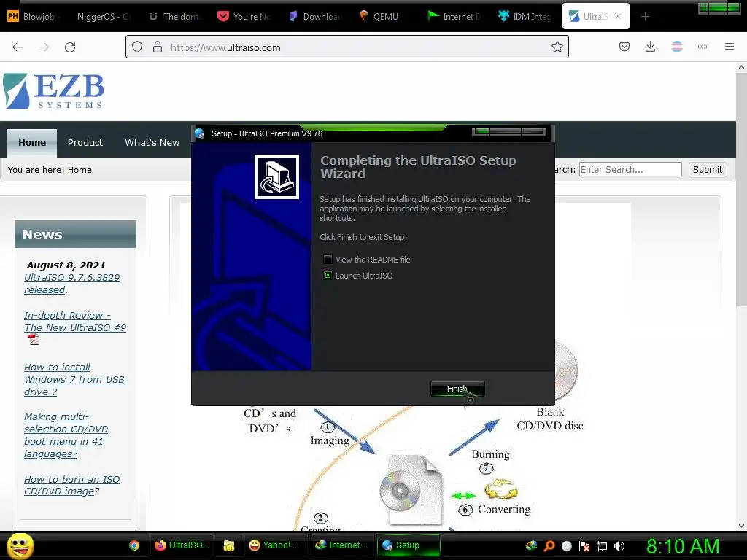This screenshot has height=560, width=747.
Task: Switch to Yahoo! taskbar window
Action: pyautogui.click(x=275, y=545)
